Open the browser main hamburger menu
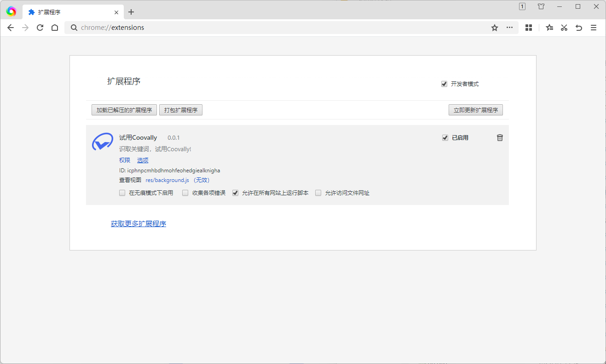The width and height of the screenshot is (606, 364). tap(594, 28)
